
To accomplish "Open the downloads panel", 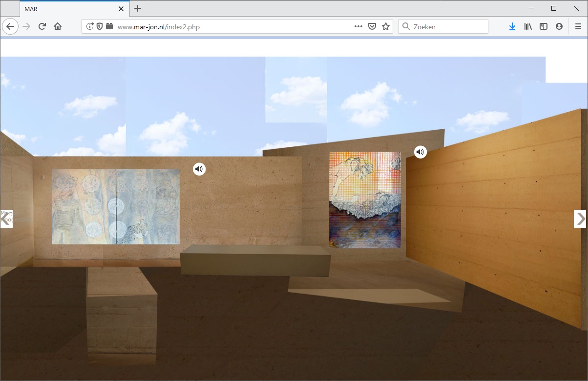I will click(512, 27).
